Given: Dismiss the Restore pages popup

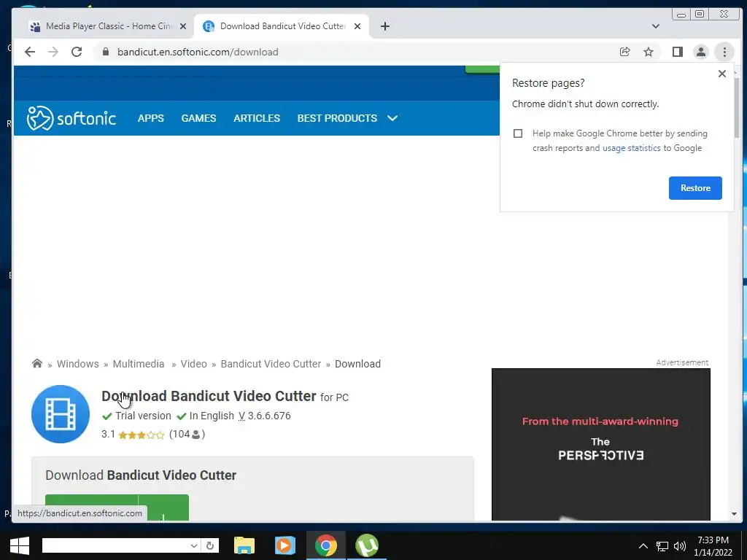Looking at the screenshot, I should (721, 74).
